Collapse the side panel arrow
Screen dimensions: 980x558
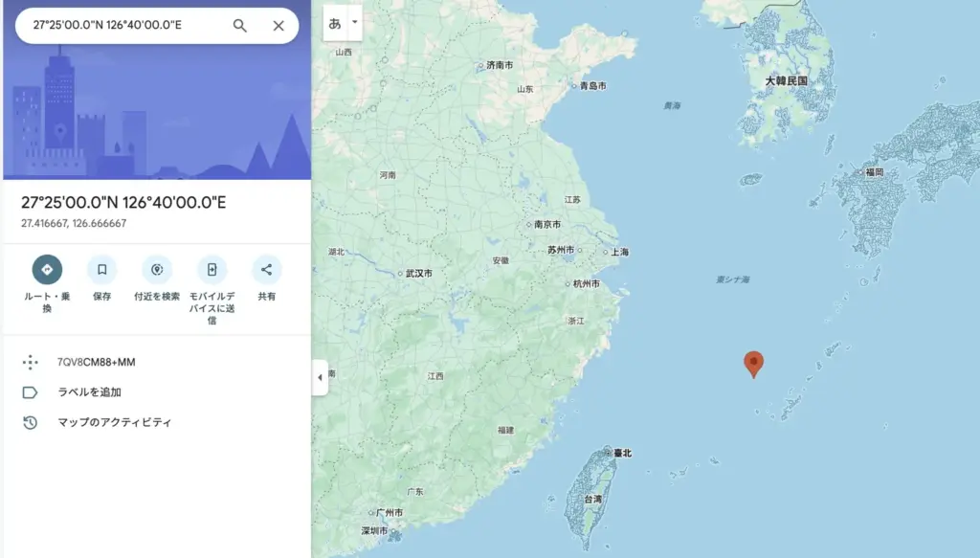320,377
